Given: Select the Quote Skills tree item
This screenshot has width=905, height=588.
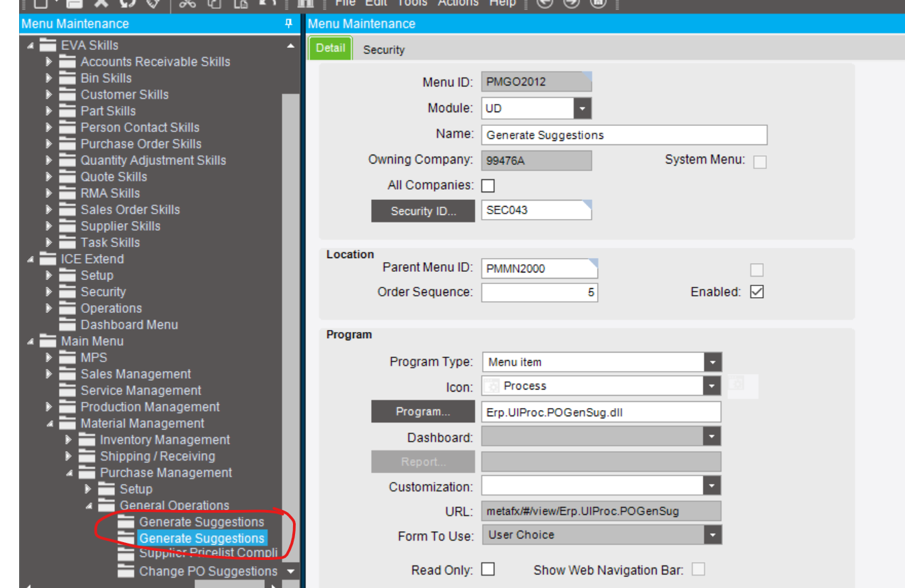Looking at the screenshot, I should [114, 177].
